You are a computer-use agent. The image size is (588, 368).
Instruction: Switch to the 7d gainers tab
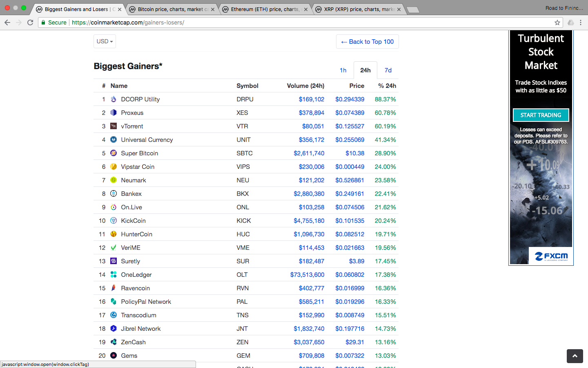(x=388, y=70)
